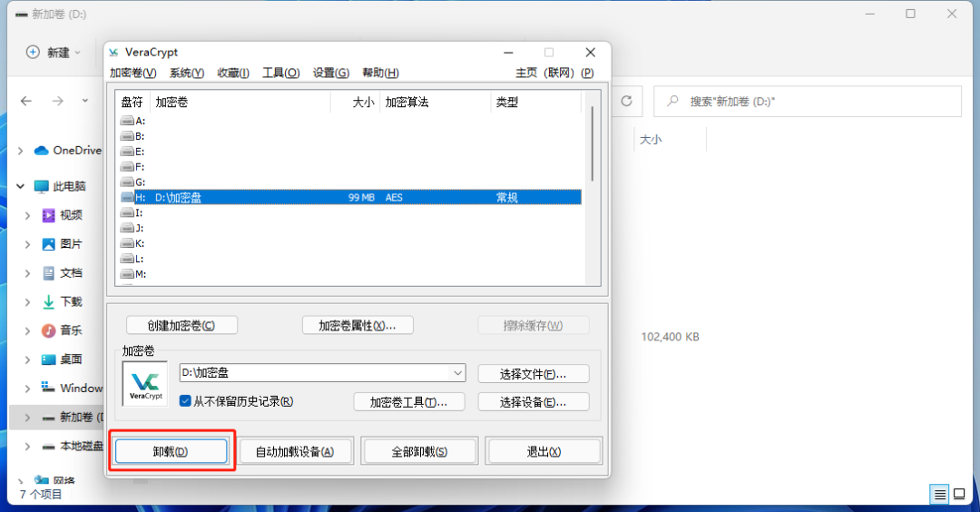Viewport: 980px width, 512px height.
Task: Click the 大小 column header in VeraCrypt
Action: point(355,102)
